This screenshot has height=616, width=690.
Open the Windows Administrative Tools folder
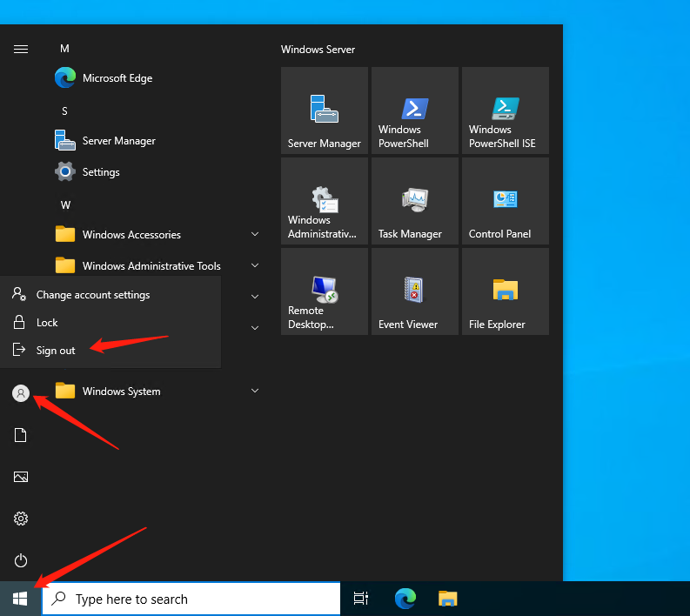[x=157, y=265]
